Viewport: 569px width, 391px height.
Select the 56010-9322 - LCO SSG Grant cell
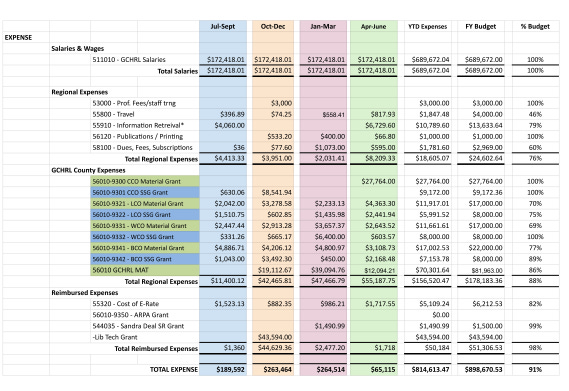(x=145, y=215)
